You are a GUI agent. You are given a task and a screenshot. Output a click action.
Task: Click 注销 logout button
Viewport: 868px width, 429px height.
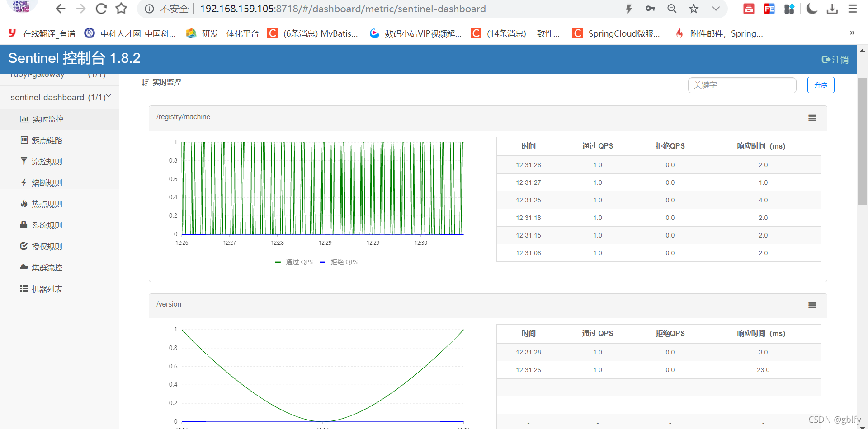click(x=835, y=60)
